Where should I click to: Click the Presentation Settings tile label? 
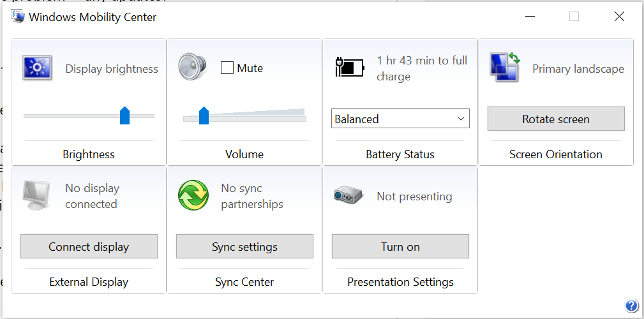coord(400,282)
